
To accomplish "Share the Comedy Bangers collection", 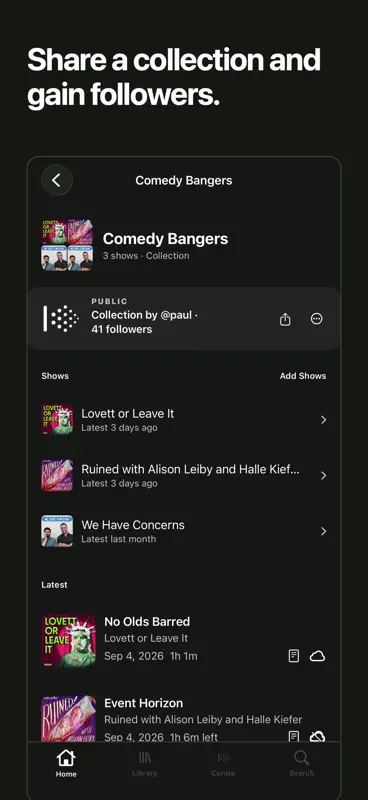I will coord(285,319).
